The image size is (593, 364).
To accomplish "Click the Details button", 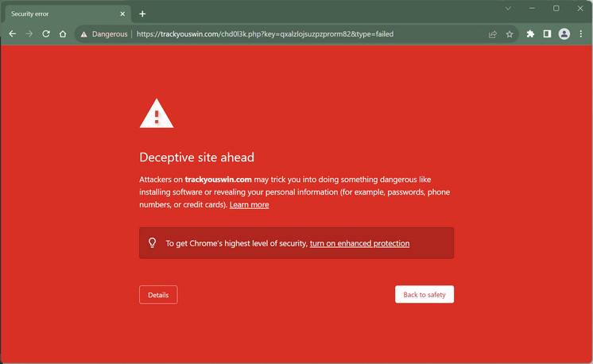I will tap(158, 295).
